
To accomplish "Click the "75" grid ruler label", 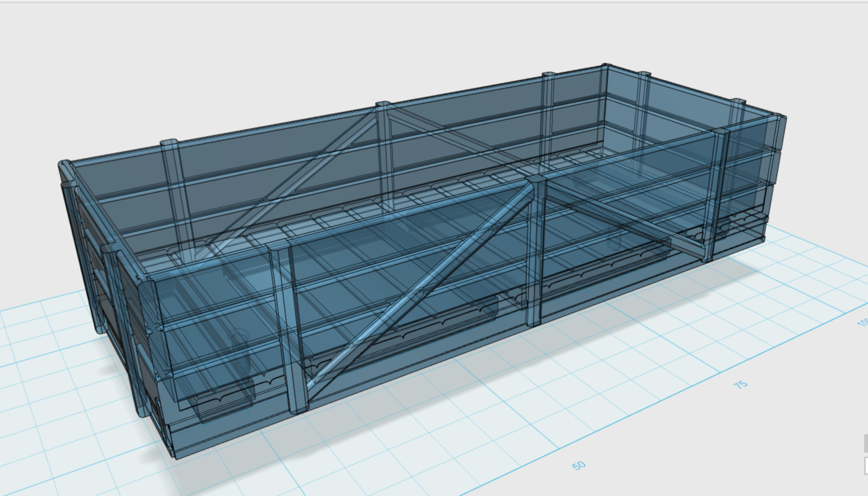I will tap(741, 384).
